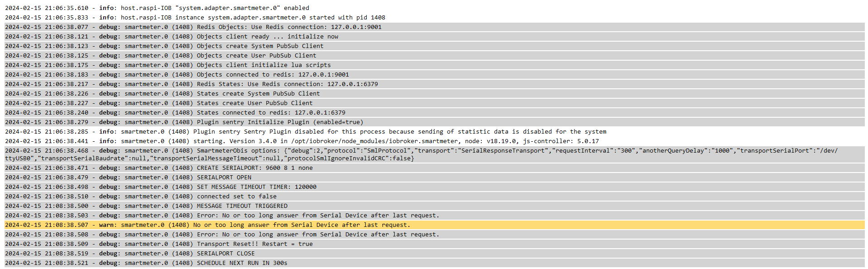Image resolution: width=868 pixels, height=269 pixels.
Task: Select the "MESSAGE TIMEOUT TRIGGERED" debug line
Action: (x=242, y=206)
